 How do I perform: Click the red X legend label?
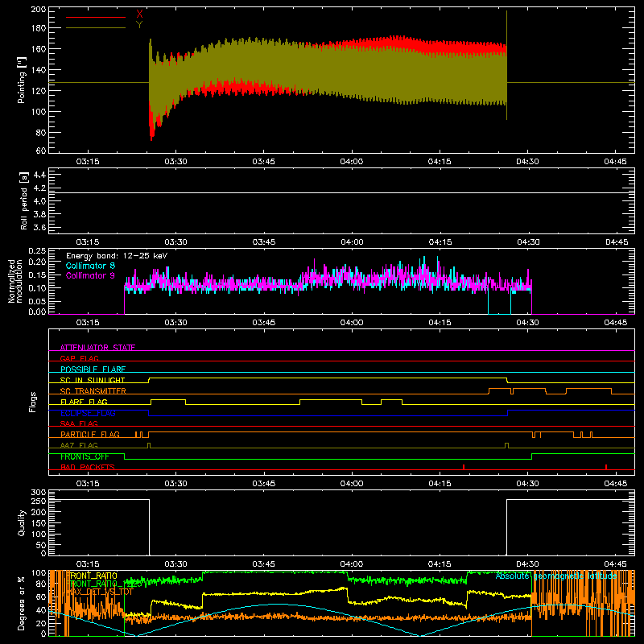tap(139, 14)
